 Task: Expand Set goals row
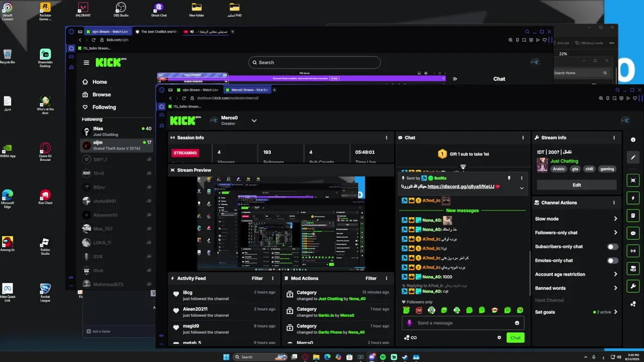click(x=576, y=312)
